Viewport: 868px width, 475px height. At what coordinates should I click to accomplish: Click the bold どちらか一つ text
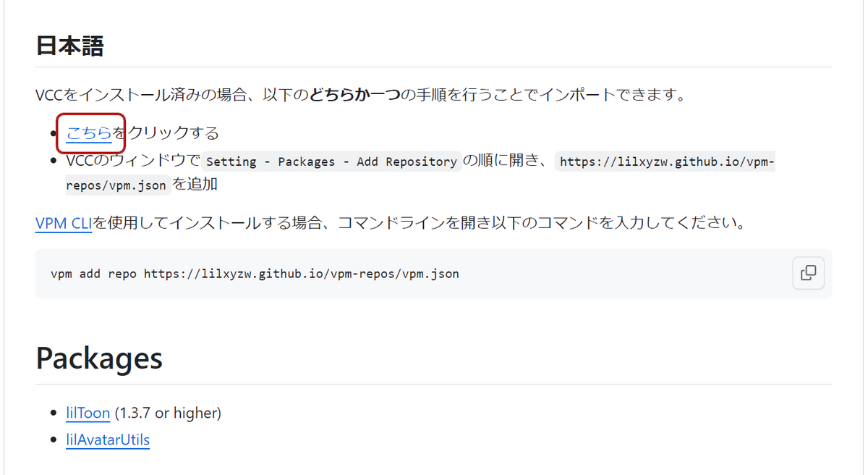click(354, 94)
